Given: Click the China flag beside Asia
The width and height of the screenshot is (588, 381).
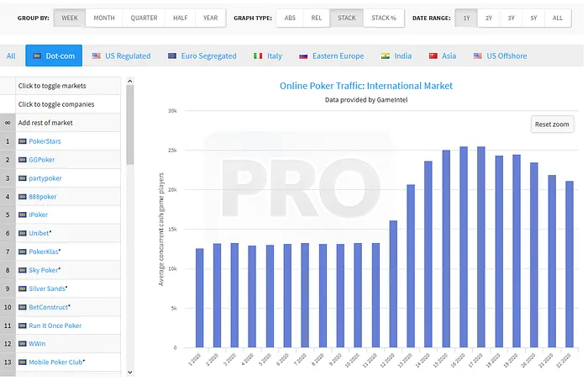Looking at the screenshot, I should (x=433, y=56).
